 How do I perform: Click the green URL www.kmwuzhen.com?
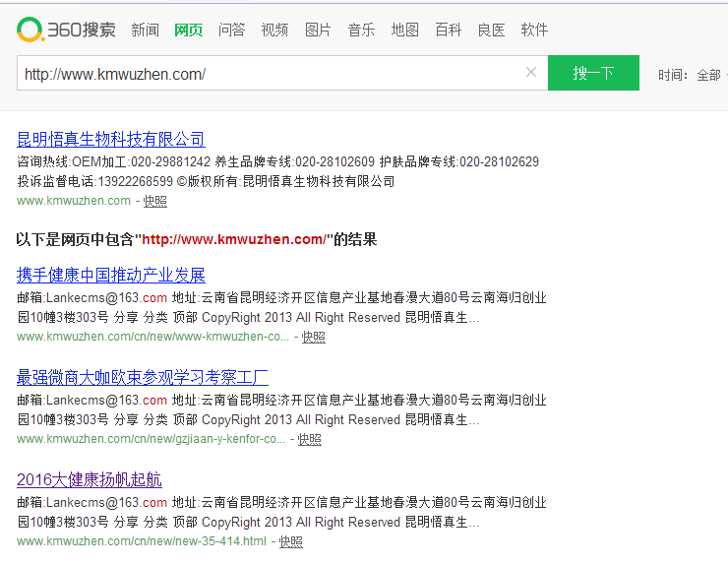point(74,201)
